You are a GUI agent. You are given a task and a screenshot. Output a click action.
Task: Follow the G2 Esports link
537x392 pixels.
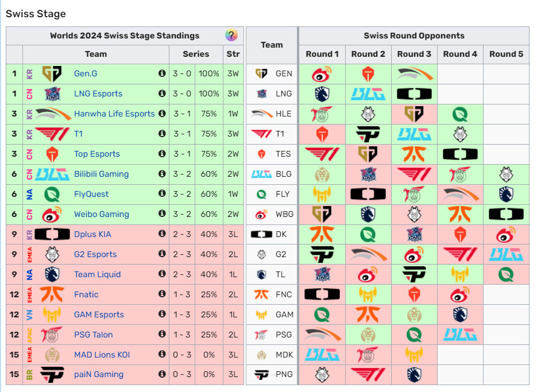(x=95, y=254)
